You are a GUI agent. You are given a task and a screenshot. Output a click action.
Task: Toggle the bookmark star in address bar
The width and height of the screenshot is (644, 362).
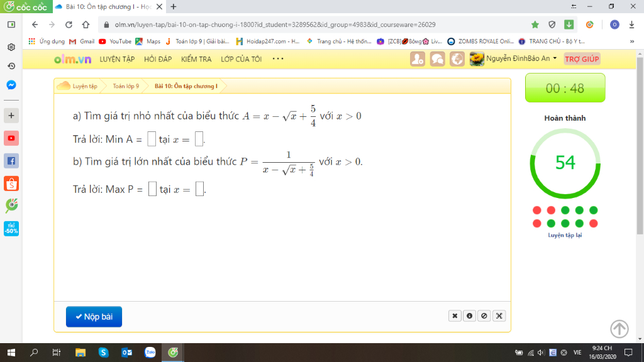535,25
